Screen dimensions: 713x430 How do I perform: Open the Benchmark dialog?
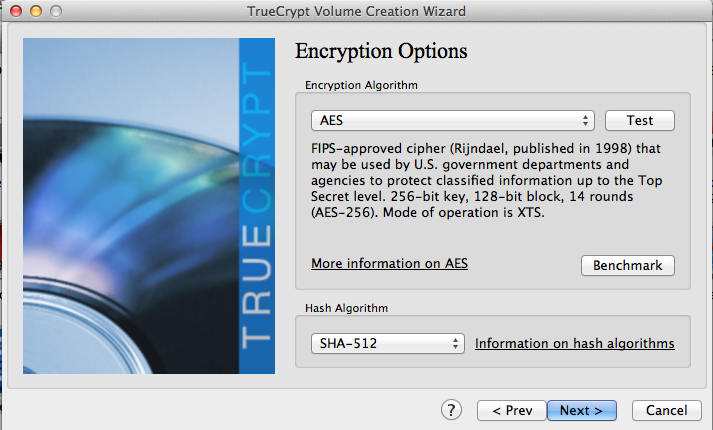627,266
